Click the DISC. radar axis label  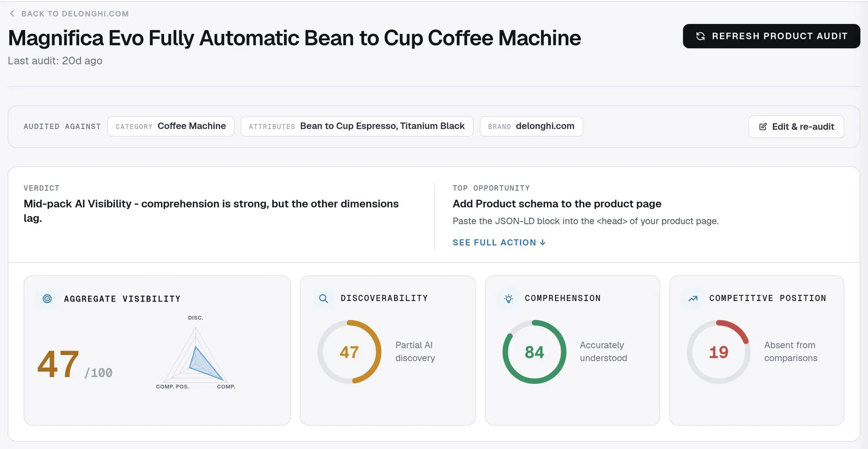click(x=196, y=318)
